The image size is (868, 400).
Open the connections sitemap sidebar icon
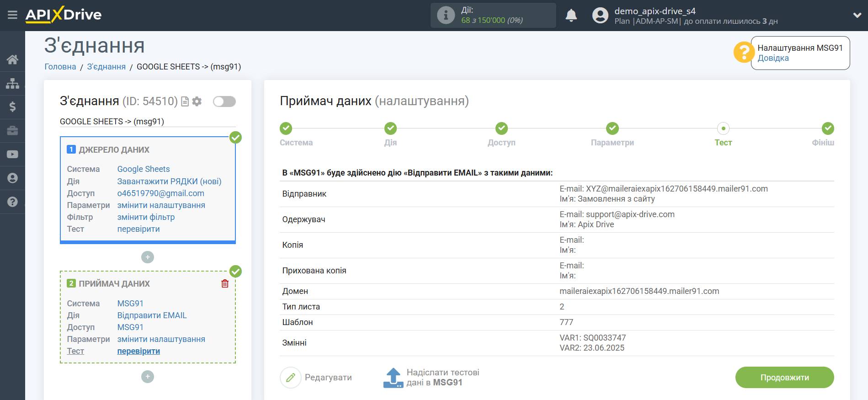(x=12, y=83)
